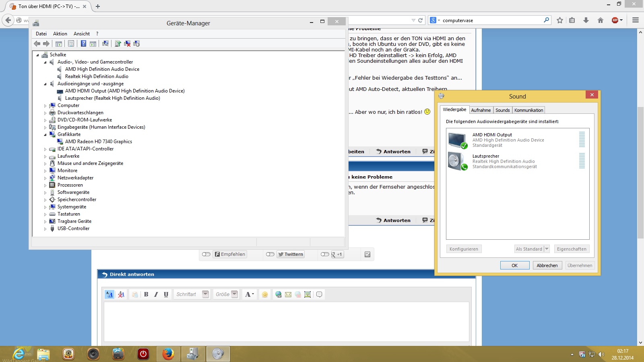Click red power icon on taskbar

point(143,354)
